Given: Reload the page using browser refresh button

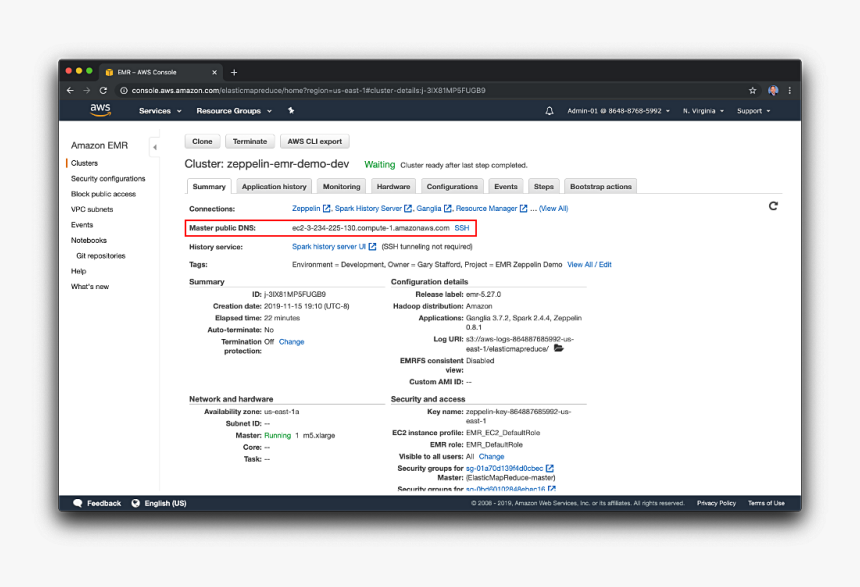Looking at the screenshot, I should pos(103,90).
